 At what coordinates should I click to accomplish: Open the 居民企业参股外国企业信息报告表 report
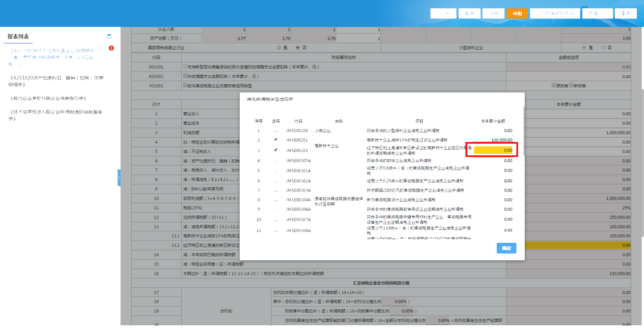48,98
